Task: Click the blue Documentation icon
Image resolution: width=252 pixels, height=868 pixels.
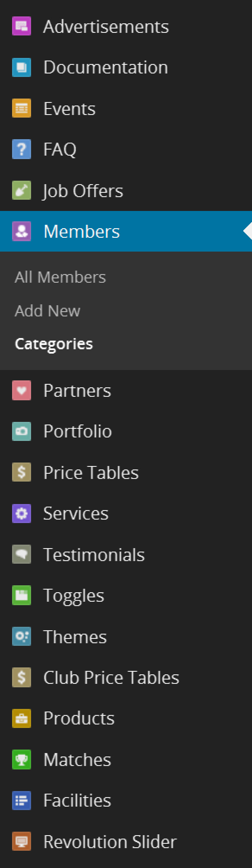Action: [22, 67]
